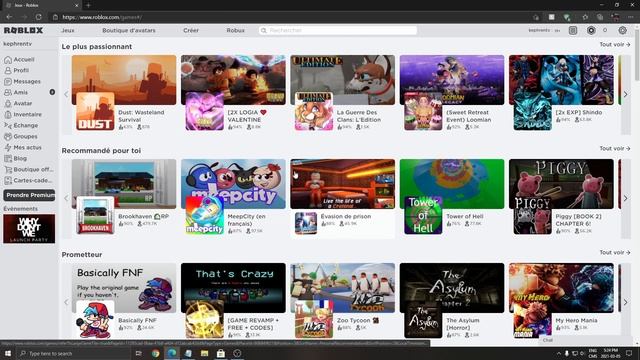Open the Boutique d'avatars menu
The image size is (640, 360).
point(129,31)
